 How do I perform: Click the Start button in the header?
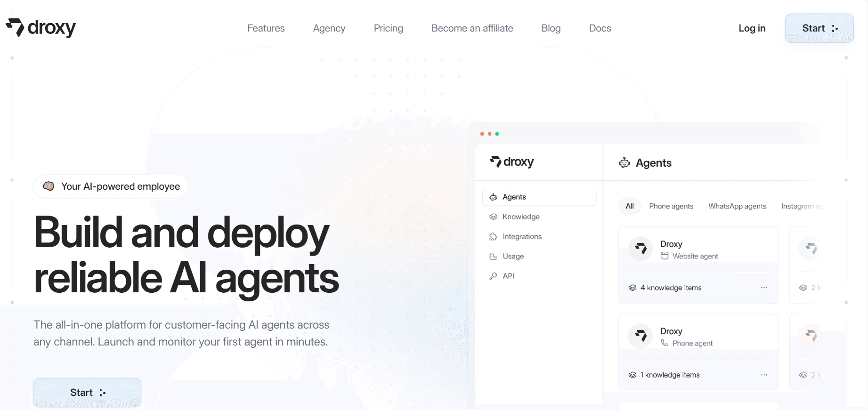tap(819, 28)
